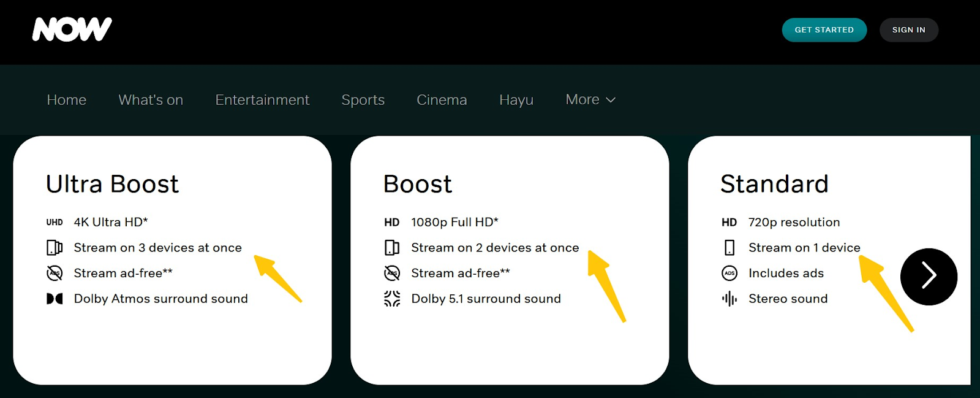Click the 3 devices icon in Ultra Boost

[55, 248]
